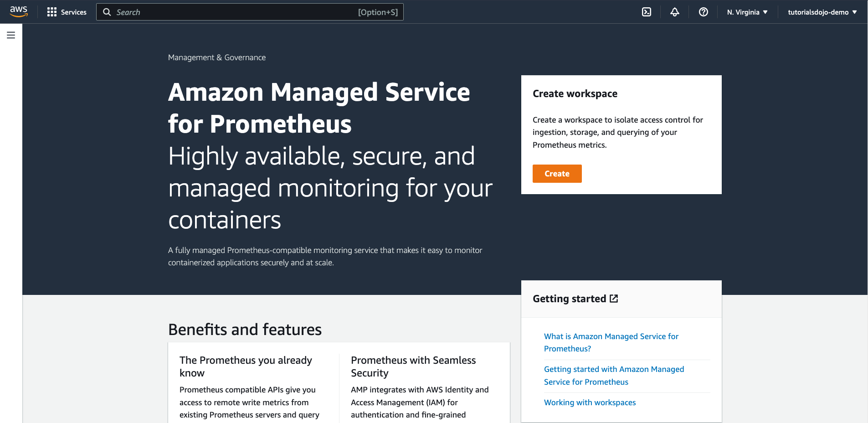The height and width of the screenshot is (423, 868).
Task: Click the Getting started panel heading
Action: coord(569,299)
